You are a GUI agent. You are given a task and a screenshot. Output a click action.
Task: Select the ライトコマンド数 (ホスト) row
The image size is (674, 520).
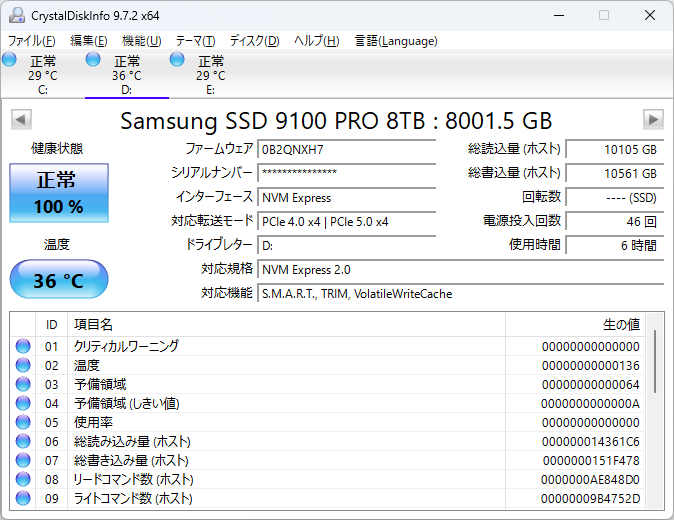coord(328,499)
